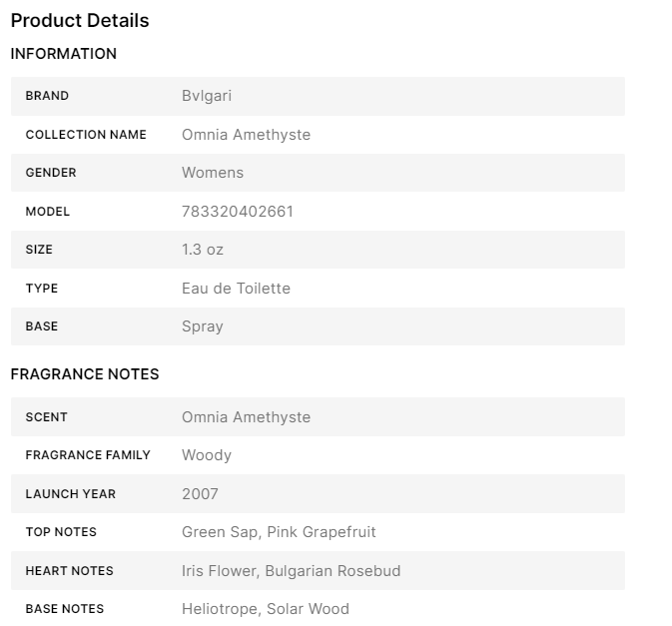This screenshot has height=626, width=672.
Task: Click the FRAGRANCE NOTES section heading
Action: point(85,374)
